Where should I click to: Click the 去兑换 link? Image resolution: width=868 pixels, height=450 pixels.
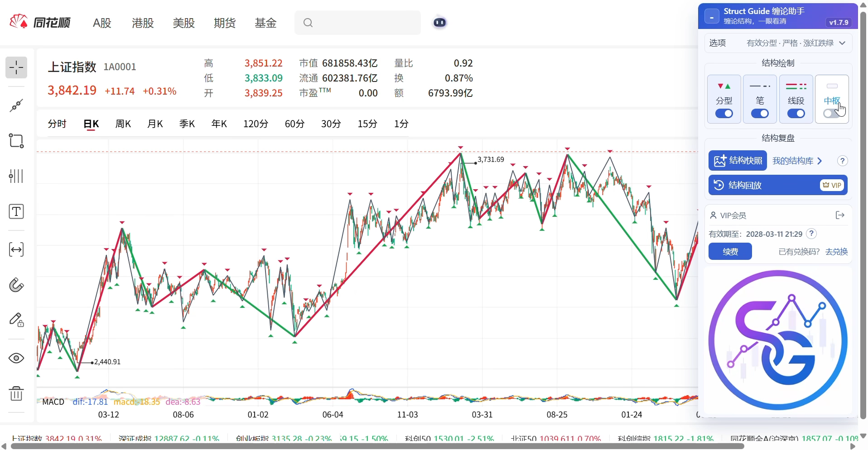836,251
